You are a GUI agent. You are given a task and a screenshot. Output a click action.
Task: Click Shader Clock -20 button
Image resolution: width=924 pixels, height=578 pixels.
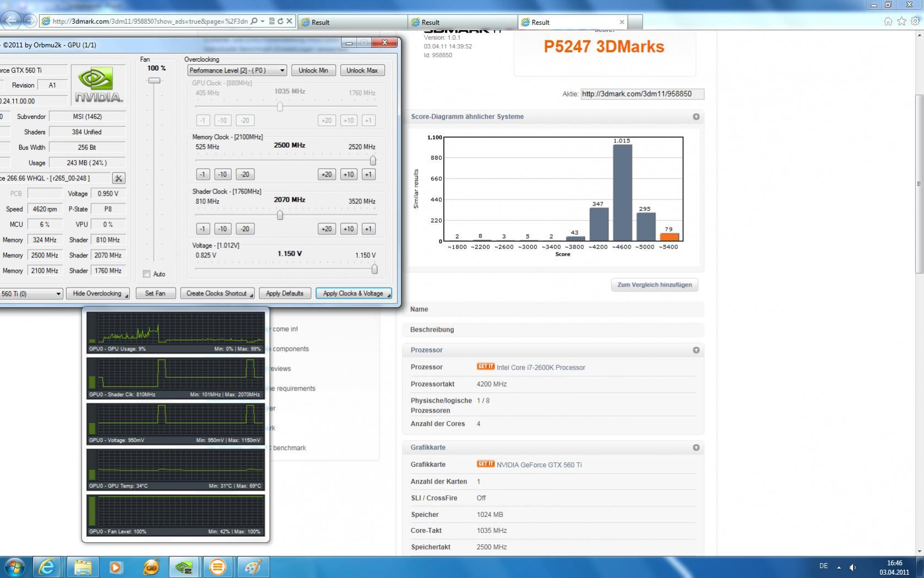pos(245,229)
